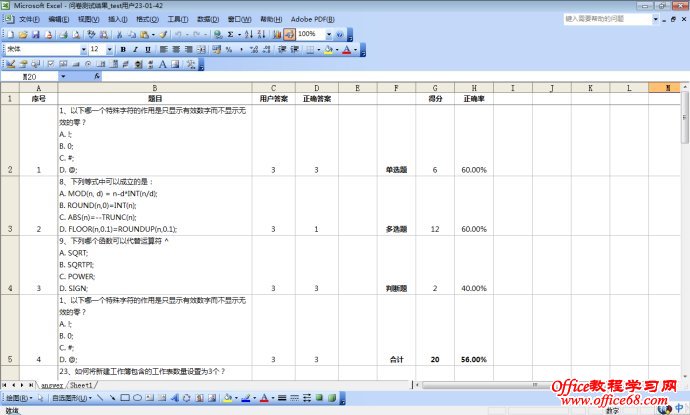Image resolution: width=690 pixels, height=415 pixels.
Task: Click the Percent Style icon
Action: [x=228, y=49]
